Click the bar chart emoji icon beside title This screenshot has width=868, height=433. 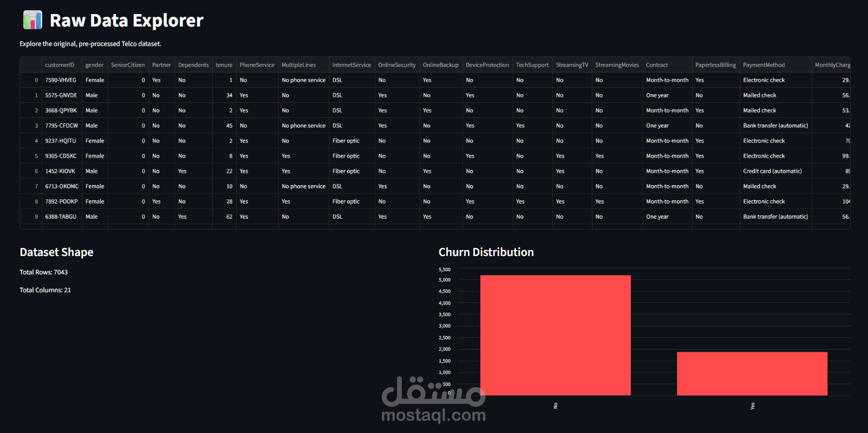32,20
